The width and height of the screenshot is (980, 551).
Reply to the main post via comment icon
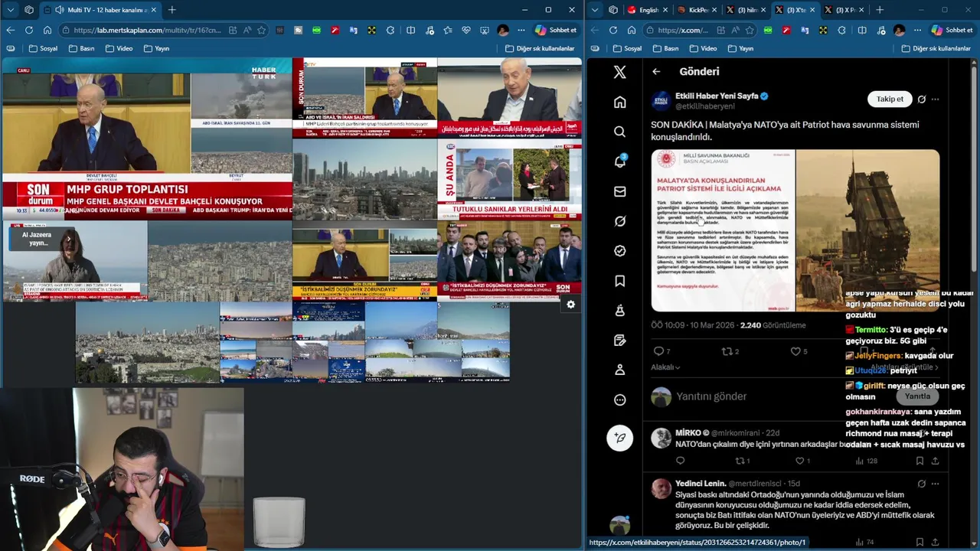658,351
